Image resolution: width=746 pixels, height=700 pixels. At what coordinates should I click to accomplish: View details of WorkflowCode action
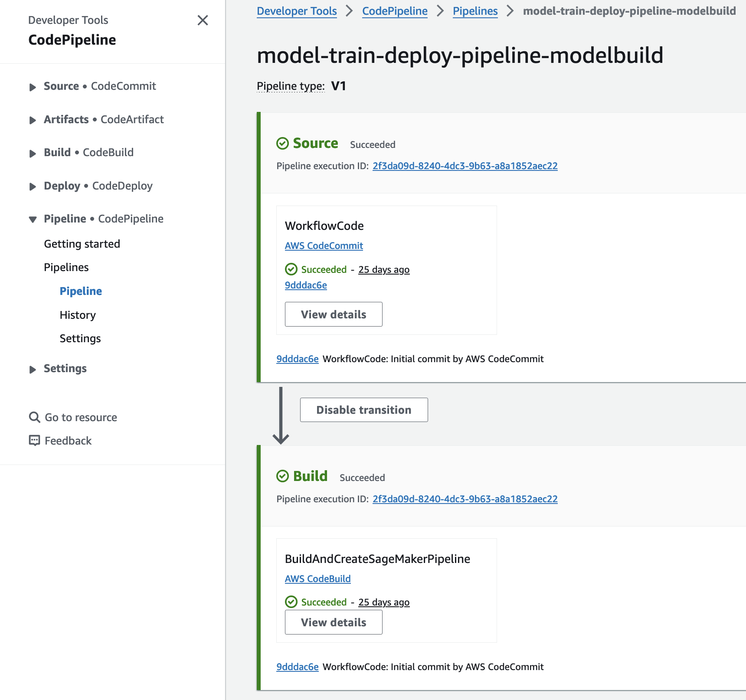[334, 314]
